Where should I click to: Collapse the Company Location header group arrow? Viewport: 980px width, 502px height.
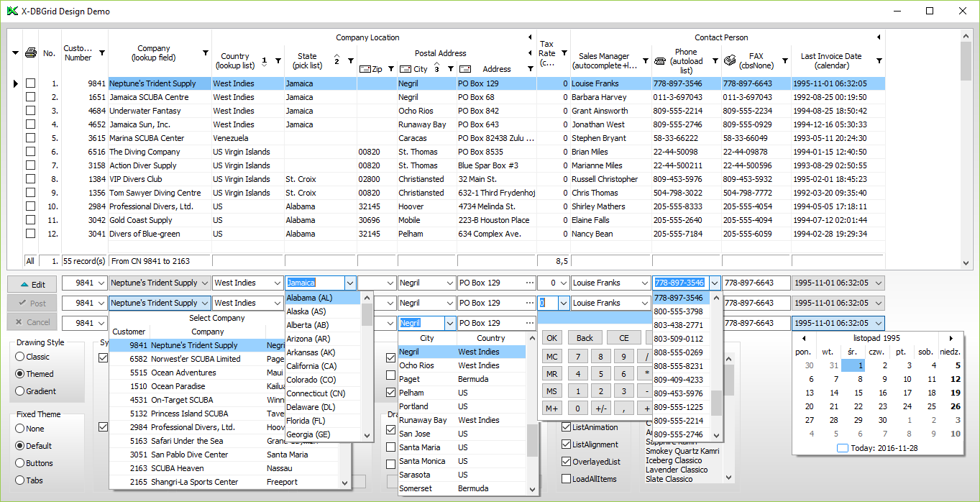[530, 37]
